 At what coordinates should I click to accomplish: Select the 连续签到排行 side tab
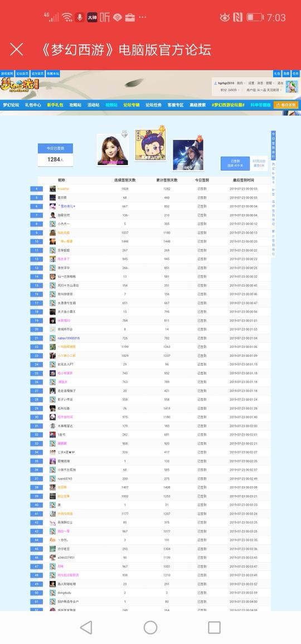pyautogui.click(x=274, y=213)
